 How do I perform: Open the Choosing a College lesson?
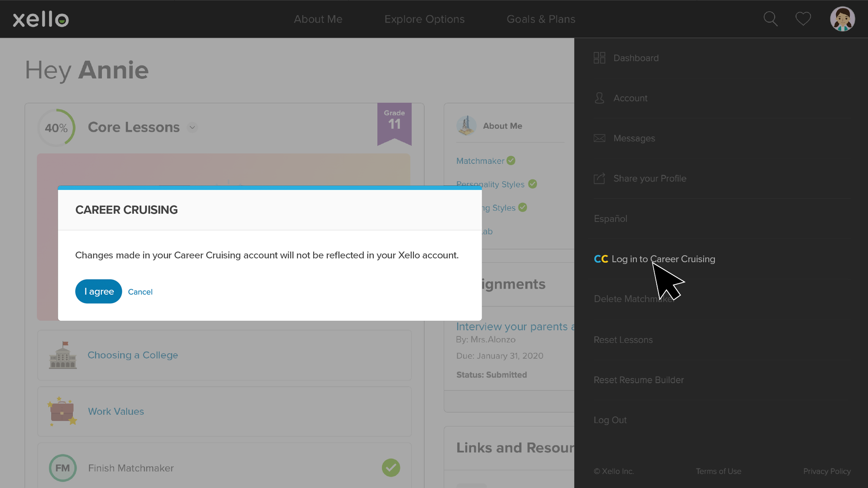pos(133,355)
